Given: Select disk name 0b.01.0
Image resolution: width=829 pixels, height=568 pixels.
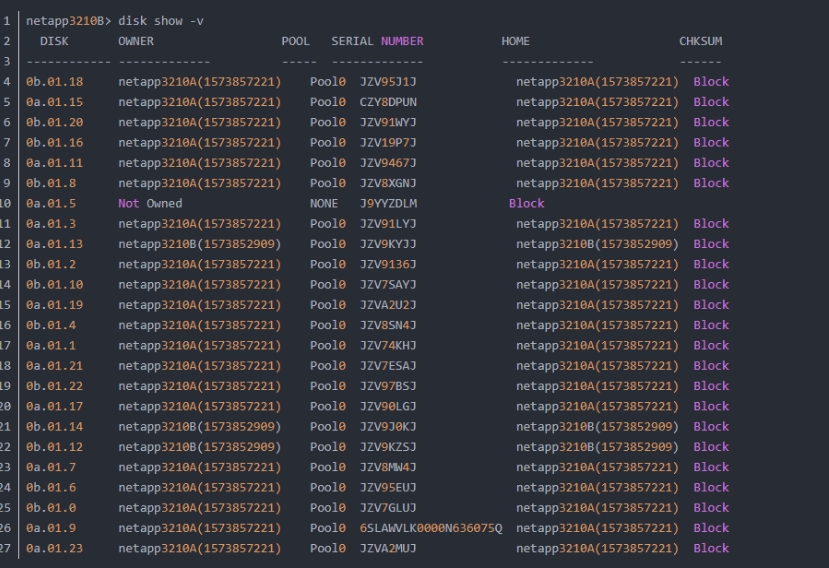Looking at the screenshot, I should [x=51, y=508].
